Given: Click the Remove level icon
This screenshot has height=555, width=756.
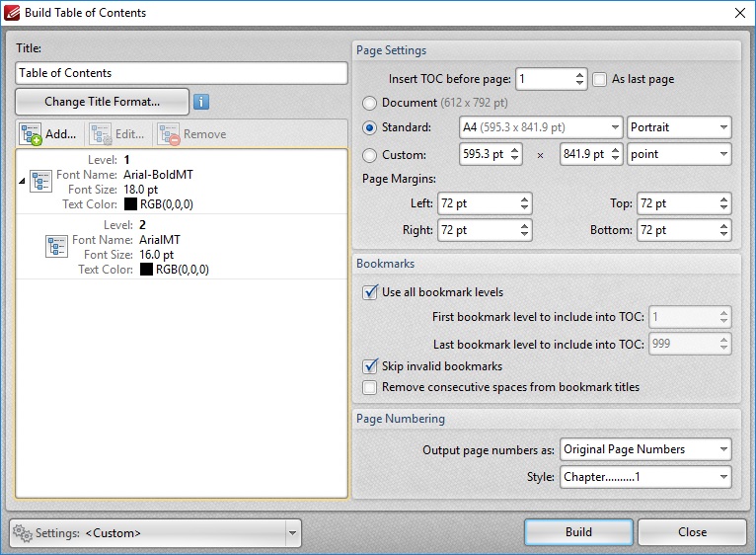Looking at the screenshot, I should point(169,134).
